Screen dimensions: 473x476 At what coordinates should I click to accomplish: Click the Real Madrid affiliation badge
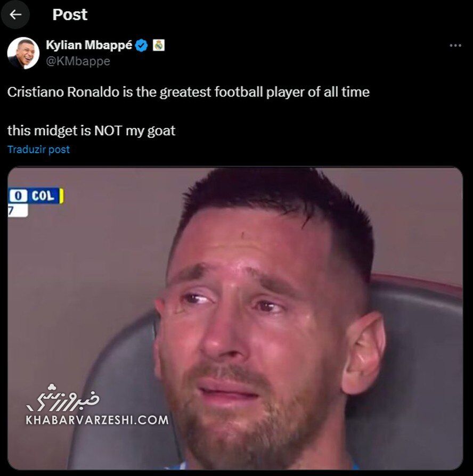pos(159,46)
